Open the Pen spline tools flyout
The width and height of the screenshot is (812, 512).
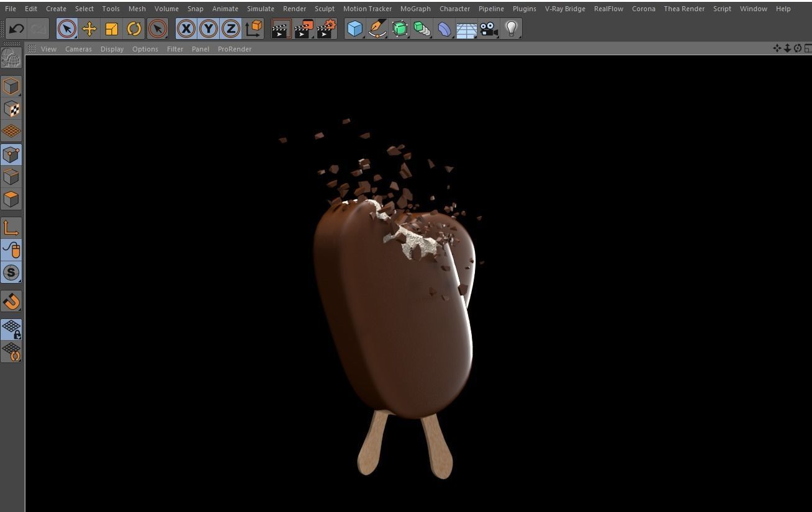377,29
